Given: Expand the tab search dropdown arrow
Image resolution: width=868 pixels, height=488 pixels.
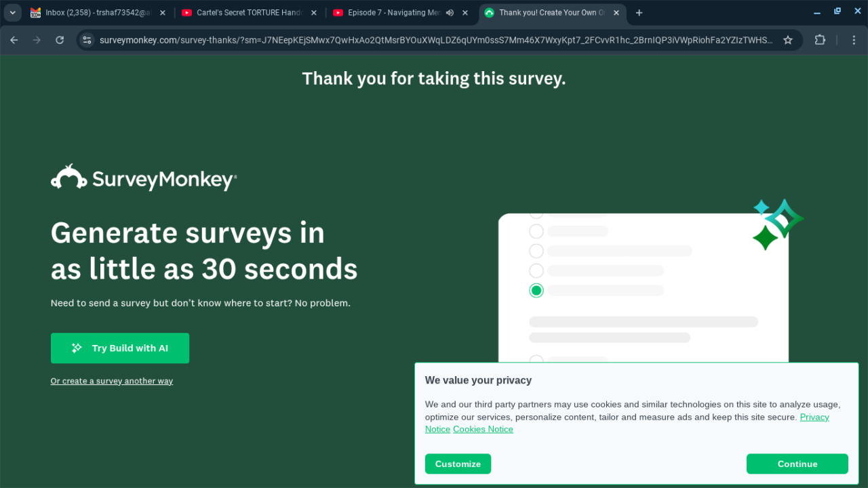Looking at the screenshot, I should (x=12, y=13).
